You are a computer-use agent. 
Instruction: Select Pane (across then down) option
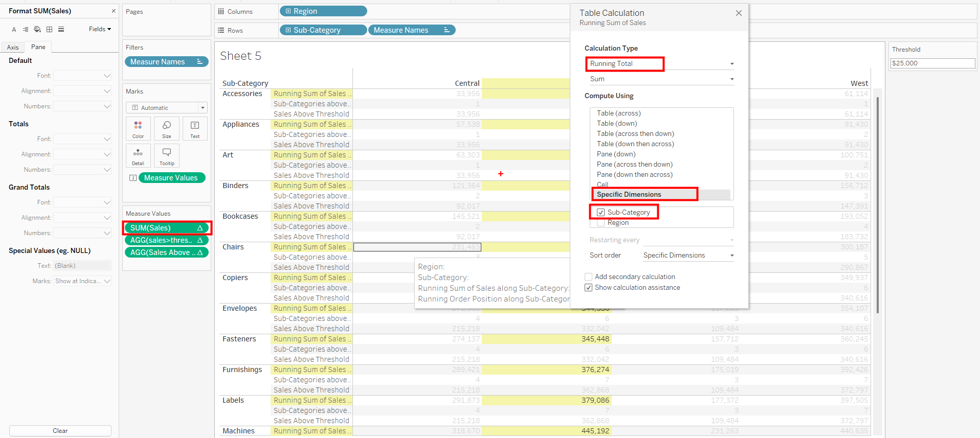tap(635, 165)
